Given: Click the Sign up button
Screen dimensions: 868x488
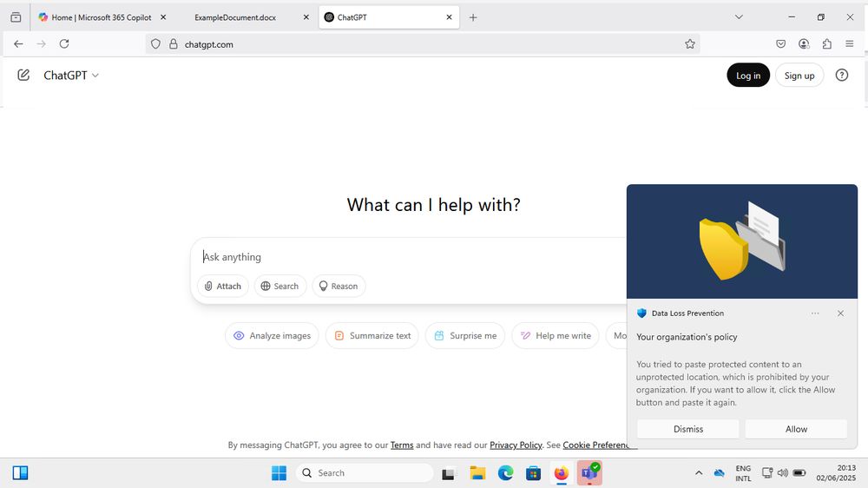Looking at the screenshot, I should pyautogui.click(x=799, y=76).
